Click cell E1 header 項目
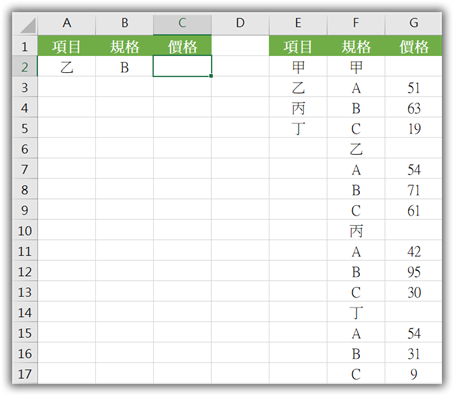 (298, 46)
